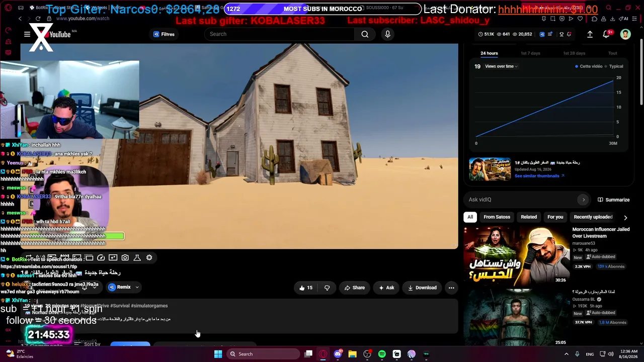644x362 pixels.
Task: Open Discord from the taskbar
Action: [338, 354]
